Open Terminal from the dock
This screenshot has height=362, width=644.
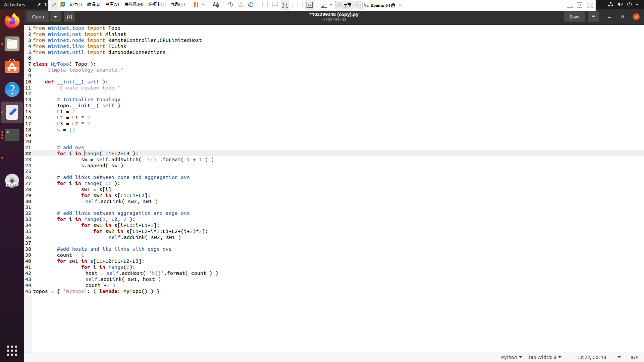pos(12,135)
